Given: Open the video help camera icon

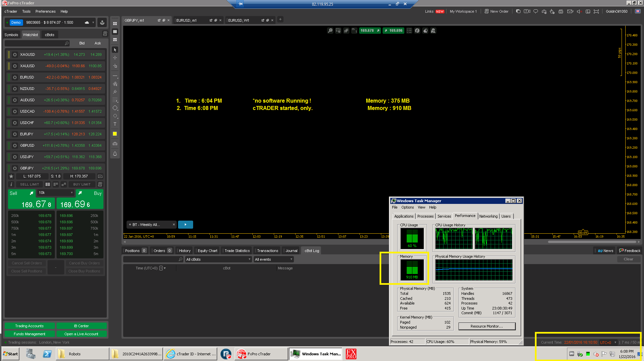Looking at the screenshot, I should (527, 11).
